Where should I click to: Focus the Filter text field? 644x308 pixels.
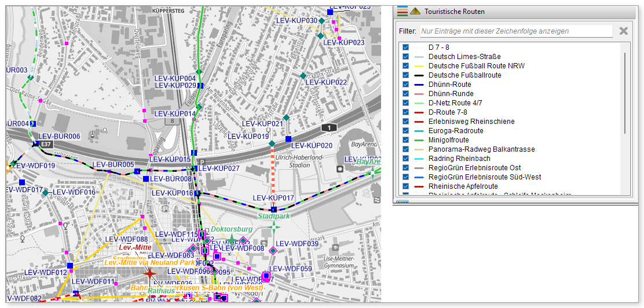[x=516, y=31]
